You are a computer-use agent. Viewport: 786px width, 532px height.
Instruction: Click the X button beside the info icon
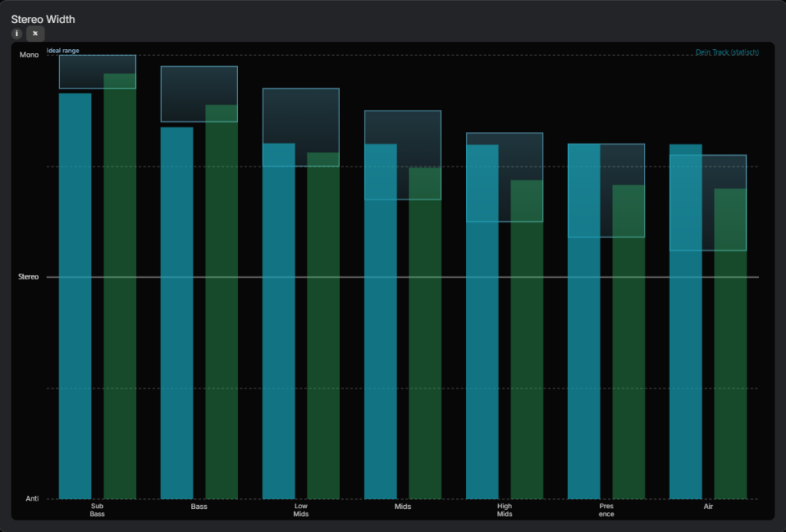point(35,34)
